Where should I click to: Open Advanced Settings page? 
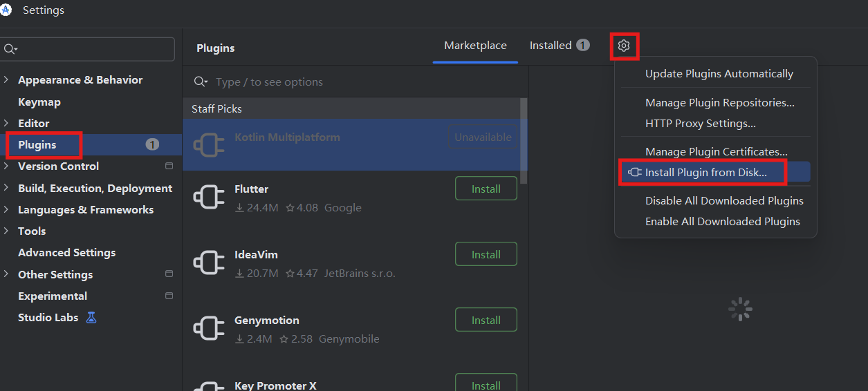[66, 253]
